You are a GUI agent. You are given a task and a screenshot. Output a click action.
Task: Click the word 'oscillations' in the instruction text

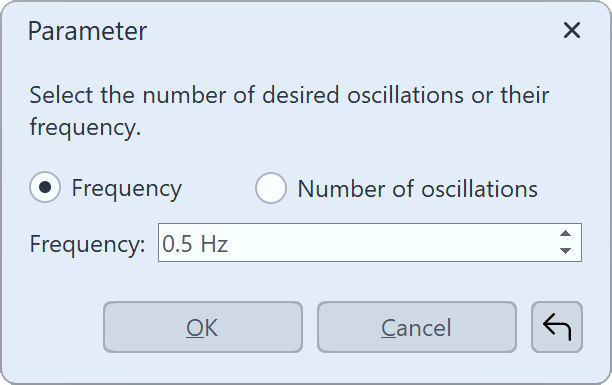[x=405, y=95]
